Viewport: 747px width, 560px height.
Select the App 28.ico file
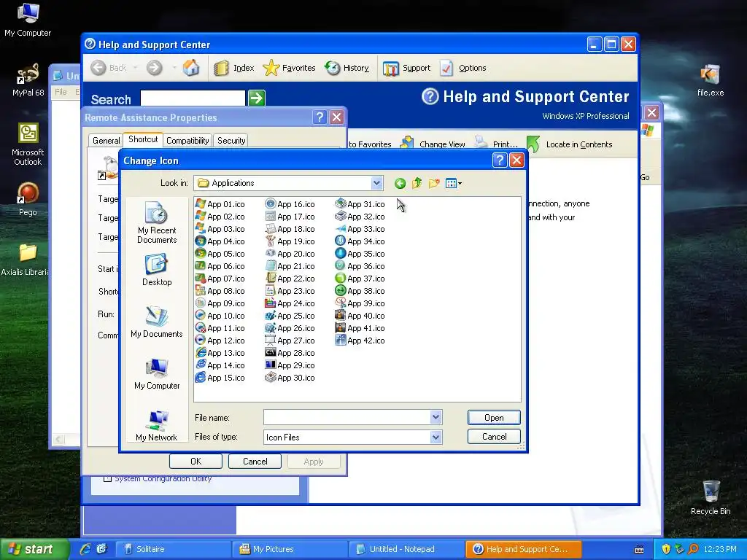[290, 353]
